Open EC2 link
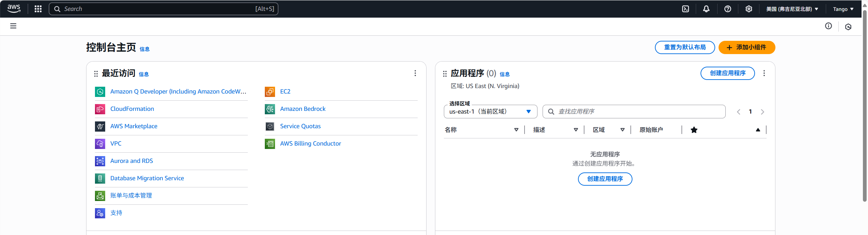 point(285,91)
